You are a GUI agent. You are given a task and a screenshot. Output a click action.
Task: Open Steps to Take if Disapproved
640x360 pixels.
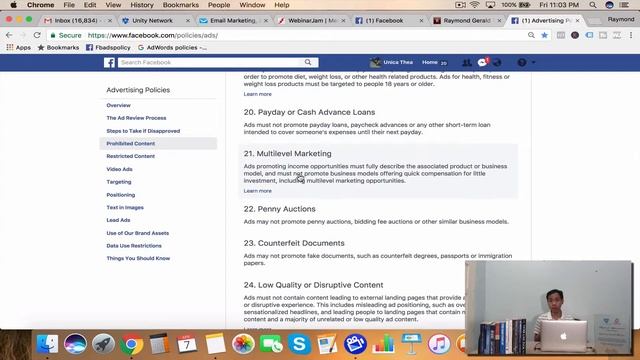(x=143, y=131)
